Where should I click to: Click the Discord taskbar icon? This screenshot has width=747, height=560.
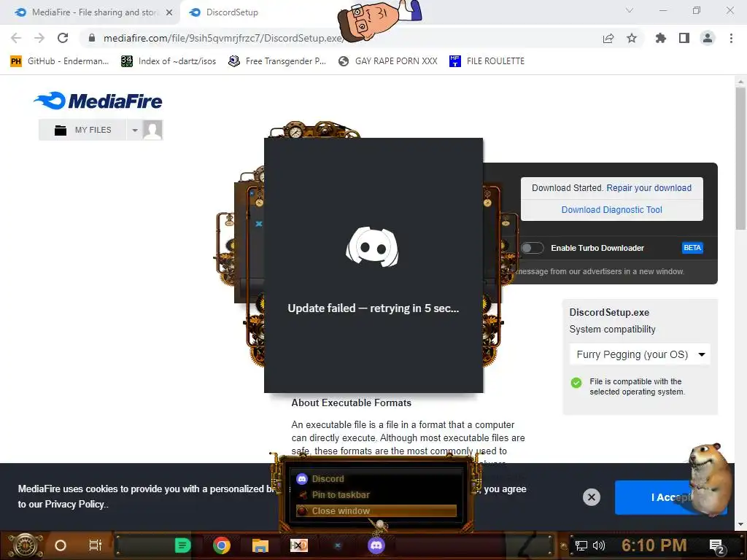coord(376,545)
